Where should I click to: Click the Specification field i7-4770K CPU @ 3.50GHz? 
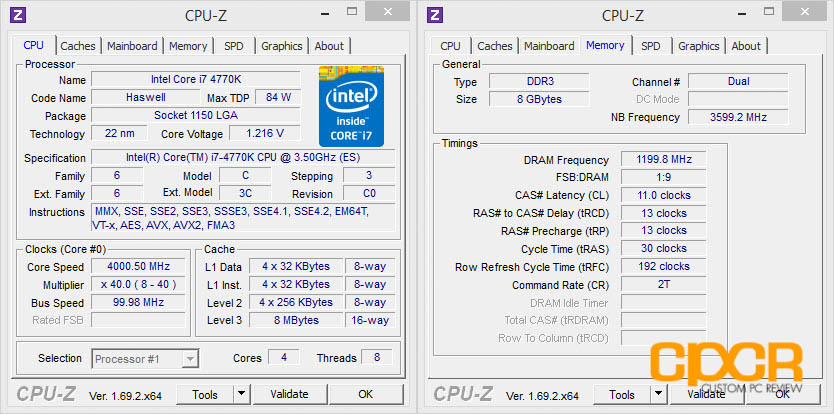[x=243, y=158]
